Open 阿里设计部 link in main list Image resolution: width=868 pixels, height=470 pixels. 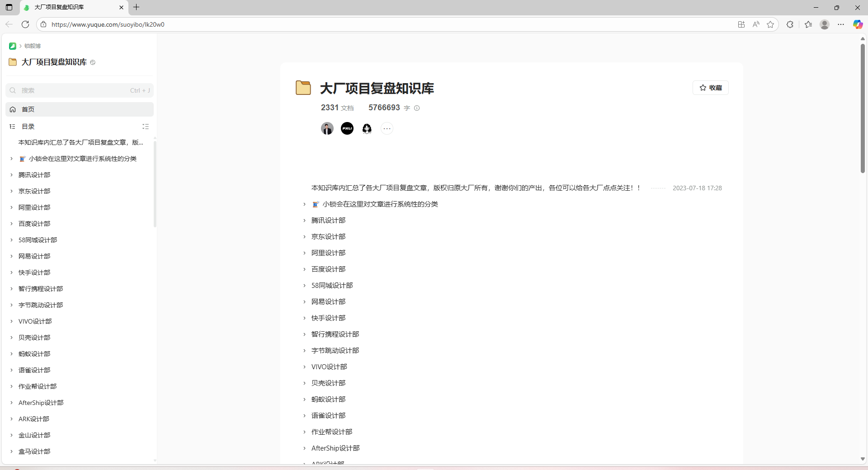pyautogui.click(x=328, y=253)
